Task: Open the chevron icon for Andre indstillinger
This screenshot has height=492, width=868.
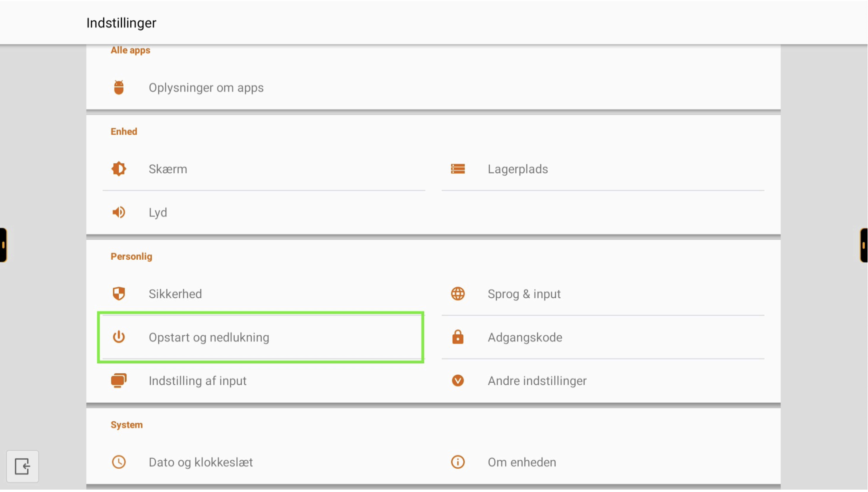Action: click(x=458, y=380)
